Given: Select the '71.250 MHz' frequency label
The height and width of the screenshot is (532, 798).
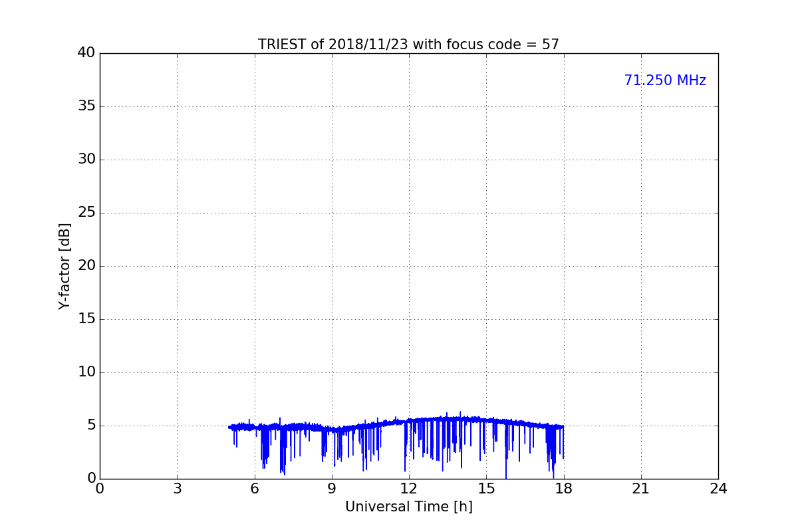Looking at the screenshot, I should (665, 80).
